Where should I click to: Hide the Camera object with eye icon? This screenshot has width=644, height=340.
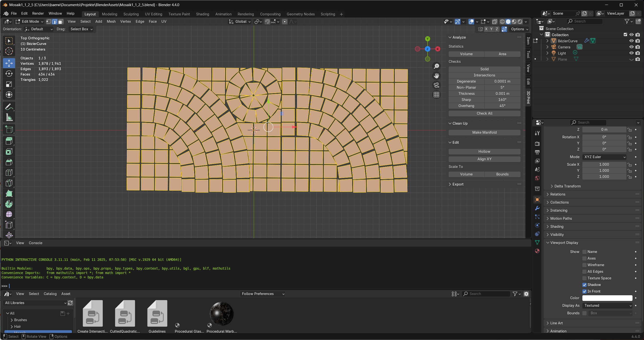[631, 47]
